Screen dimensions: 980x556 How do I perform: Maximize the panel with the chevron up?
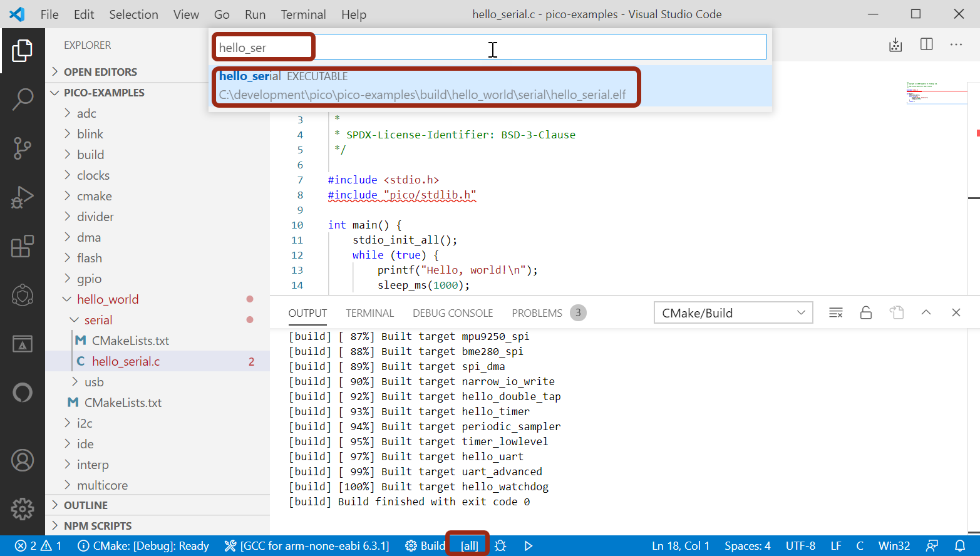(x=926, y=312)
